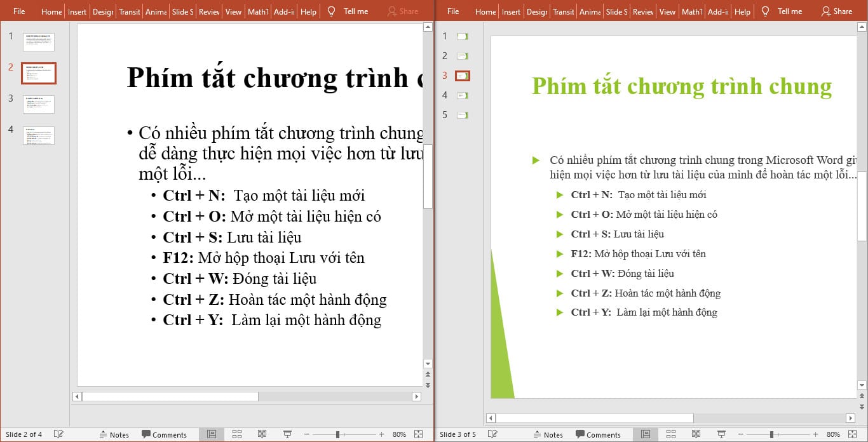Show speaker Notes in right presentation
Image resolution: width=868 pixels, height=442 pixels.
548,434
